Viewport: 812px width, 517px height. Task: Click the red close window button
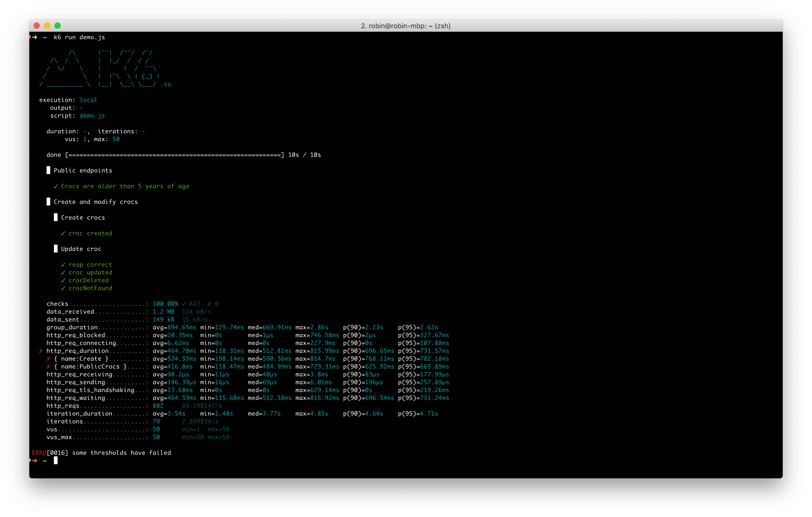coord(37,26)
